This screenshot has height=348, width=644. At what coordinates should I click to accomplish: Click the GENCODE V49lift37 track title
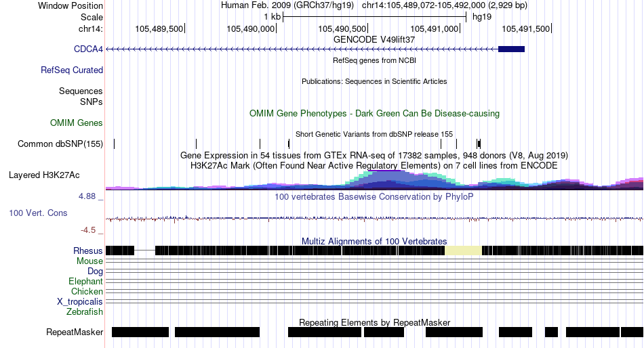pos(374,40)
